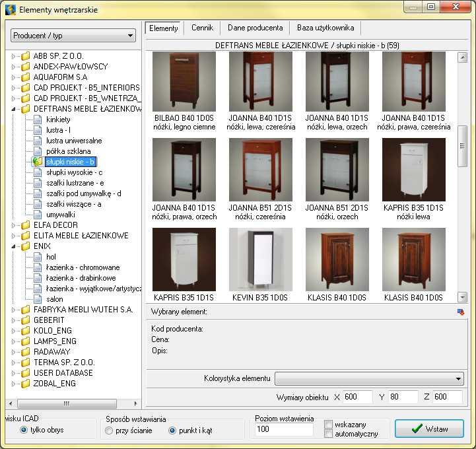Click the folder icon of ZOBAL_ENG

pos(26,384)
